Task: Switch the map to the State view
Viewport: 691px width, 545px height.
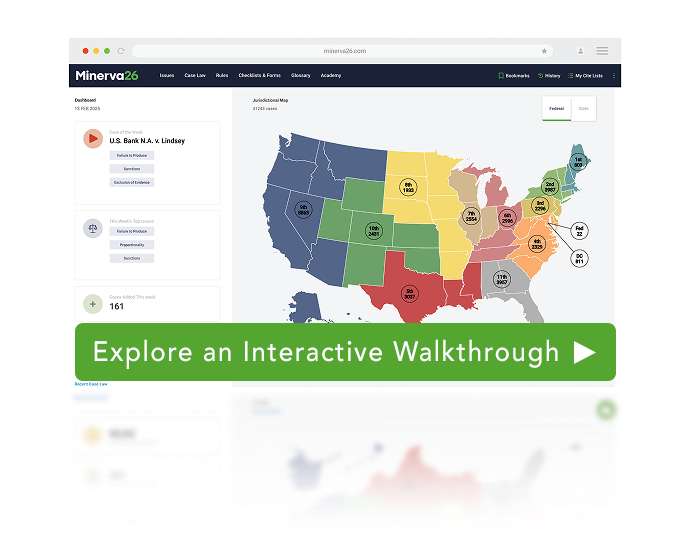Action: point(583,109)
